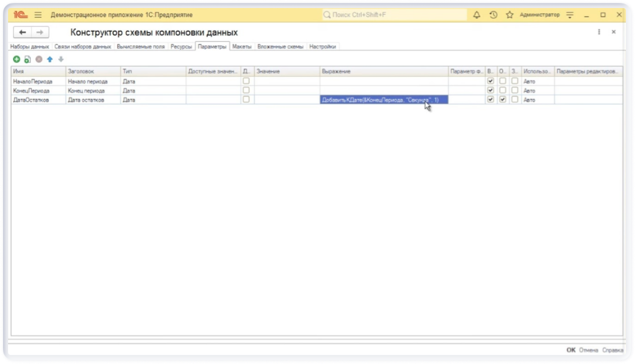635x364 pixels.
Task: Select 'Авто' usage cell for КонецПериода
Action: [x=537, y=90]
